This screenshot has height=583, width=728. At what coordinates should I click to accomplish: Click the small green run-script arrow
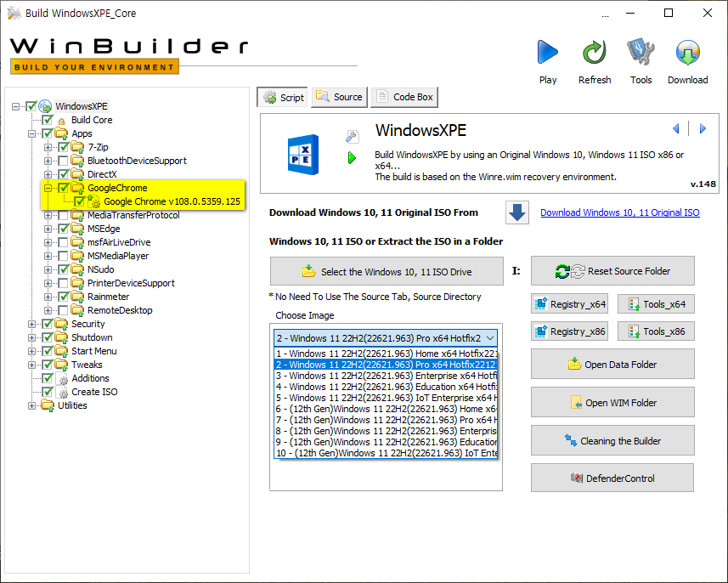[352, 158]
